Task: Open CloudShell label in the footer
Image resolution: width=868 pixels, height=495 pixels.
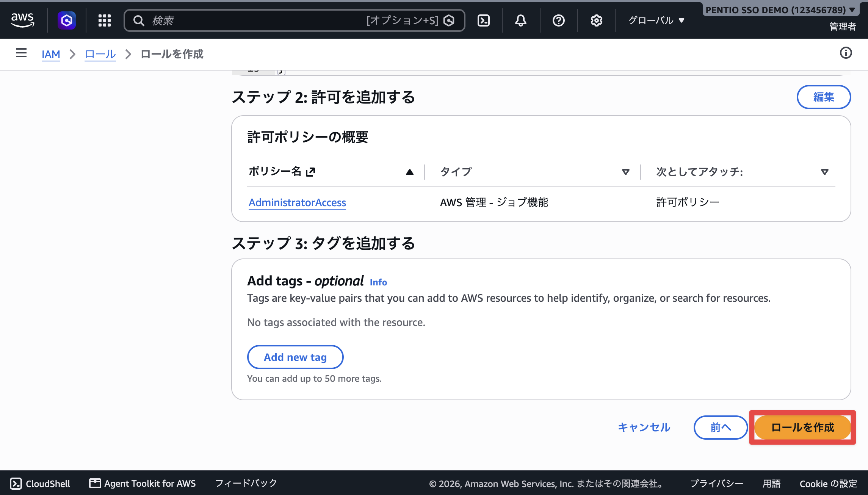Action: pos(48,484)
